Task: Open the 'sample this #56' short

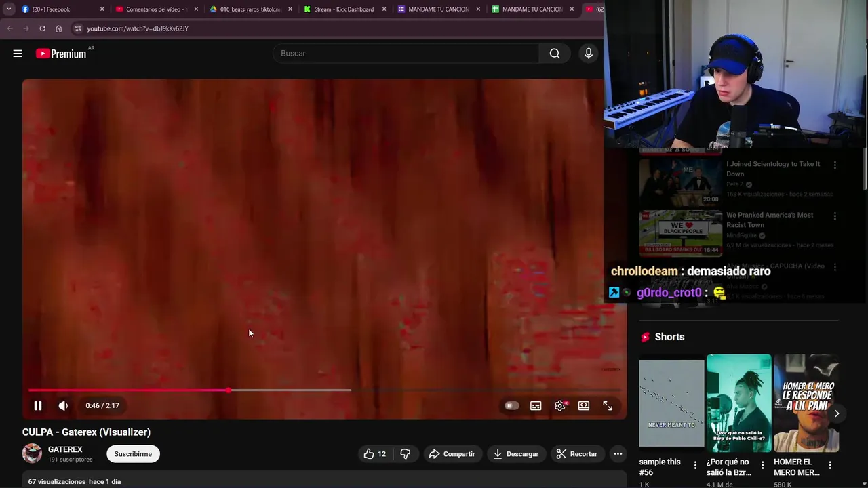Action: coord(671,403)
